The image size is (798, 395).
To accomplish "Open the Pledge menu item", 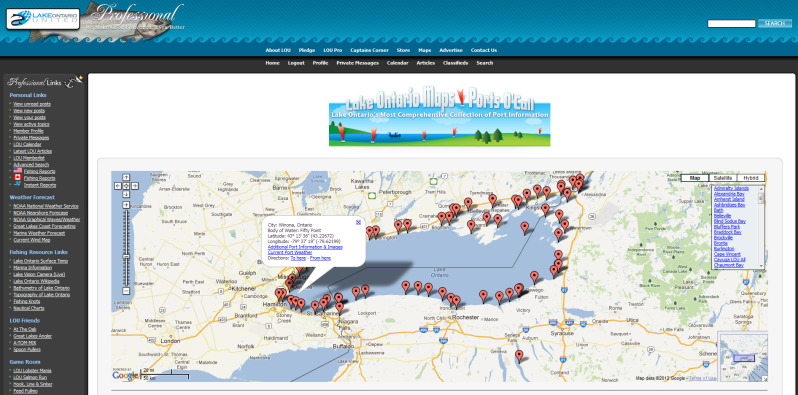I will click(x=307, y=50).
